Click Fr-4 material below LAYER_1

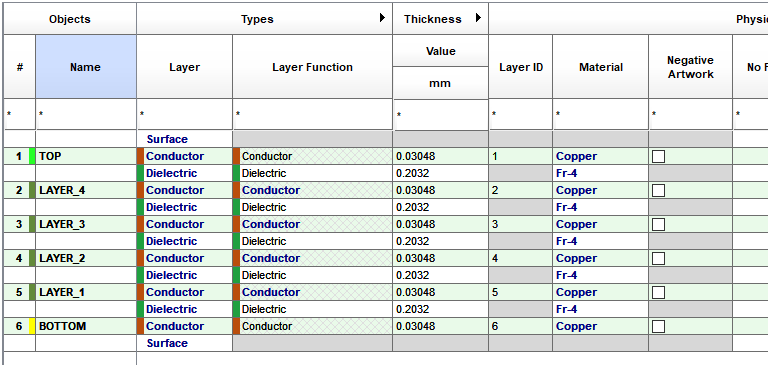[x=600, y=309]
